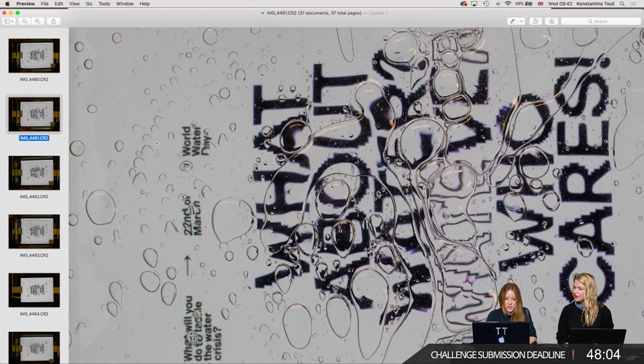Select the IMG_4463.CR2 thumbnail
Screen dimensions: 644x364
click(x=34, y=232)
